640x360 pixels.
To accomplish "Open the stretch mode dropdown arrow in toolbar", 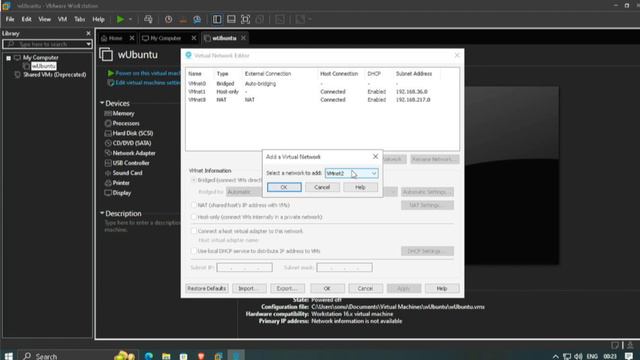I will [x=309, y=19].
